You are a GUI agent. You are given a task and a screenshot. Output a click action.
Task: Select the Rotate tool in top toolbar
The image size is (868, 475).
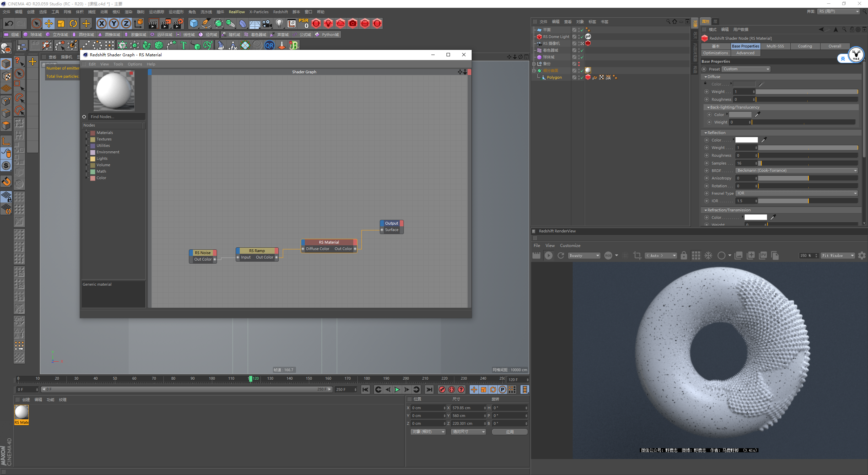(73, 23)
